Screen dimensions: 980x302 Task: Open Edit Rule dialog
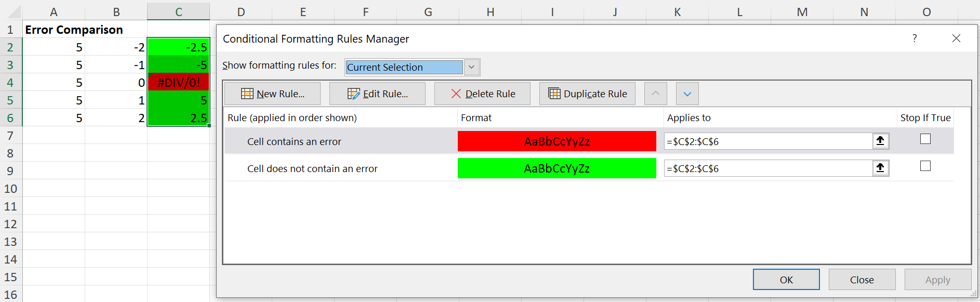click(x=377, y=94)
